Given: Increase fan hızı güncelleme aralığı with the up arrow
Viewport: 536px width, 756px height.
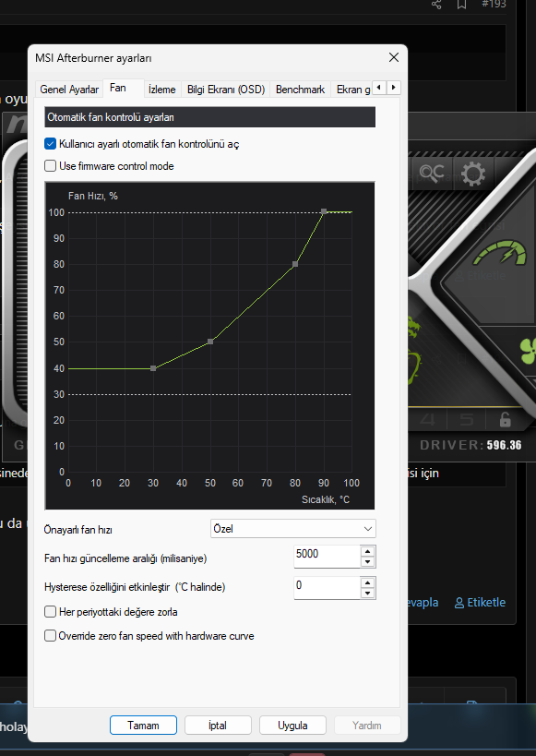Looking at the screenshot, I should point(367,552).
